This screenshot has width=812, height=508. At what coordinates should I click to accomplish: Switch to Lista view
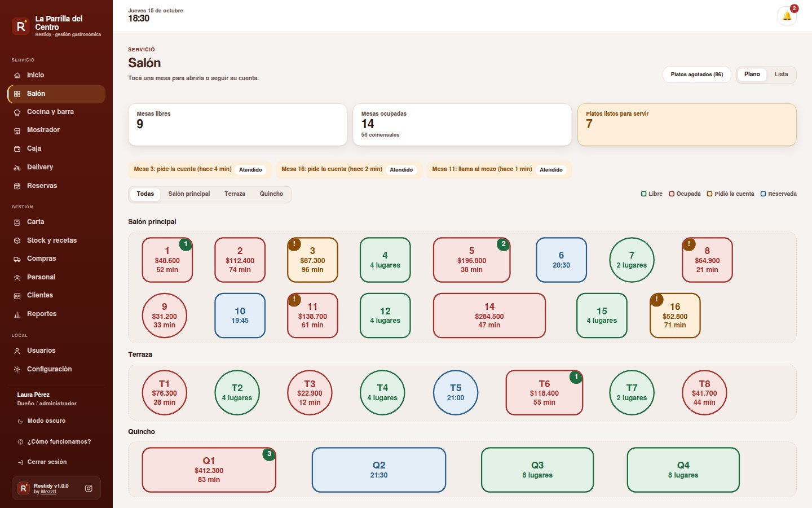(x=781, y=75)
